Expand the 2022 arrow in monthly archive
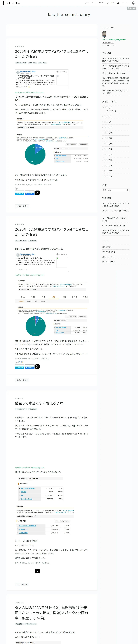The width and height of the screenshot is (138, 644). [x=103, y=133]
